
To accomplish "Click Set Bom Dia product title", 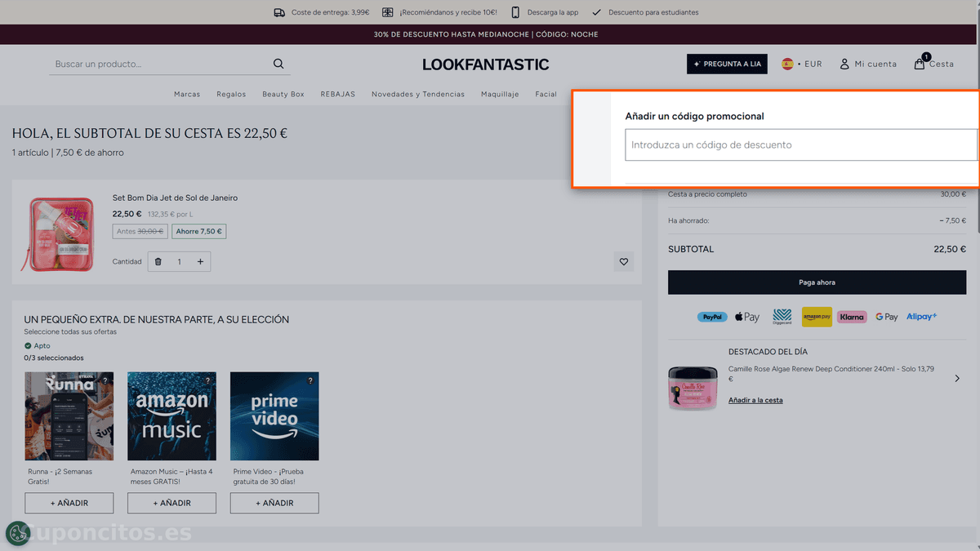I will click(x=175, y=198).
